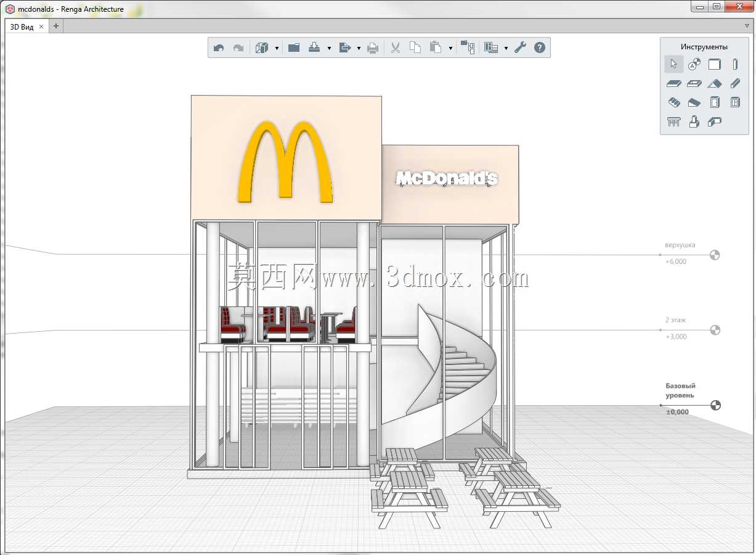Select the верхушка level label
Screen dimensions: 756x555
point(680,245)
